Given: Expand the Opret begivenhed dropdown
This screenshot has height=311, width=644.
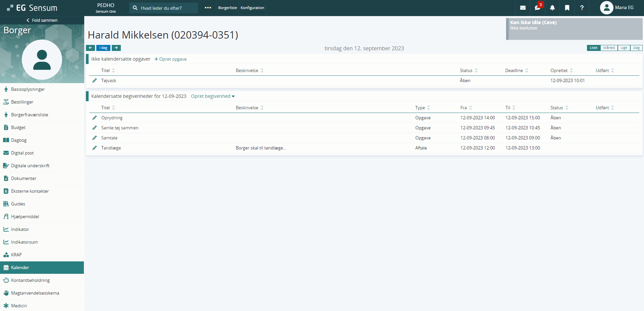Looking at the screenshot, I should coord(213,96).
